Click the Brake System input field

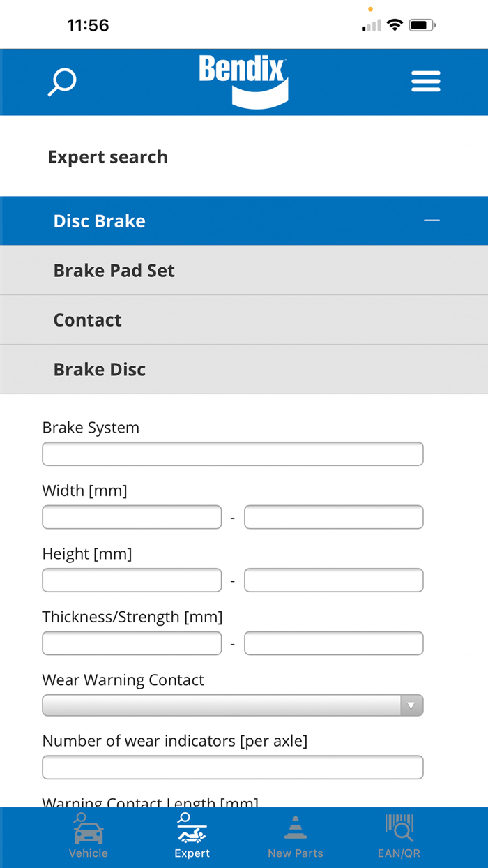232,454
